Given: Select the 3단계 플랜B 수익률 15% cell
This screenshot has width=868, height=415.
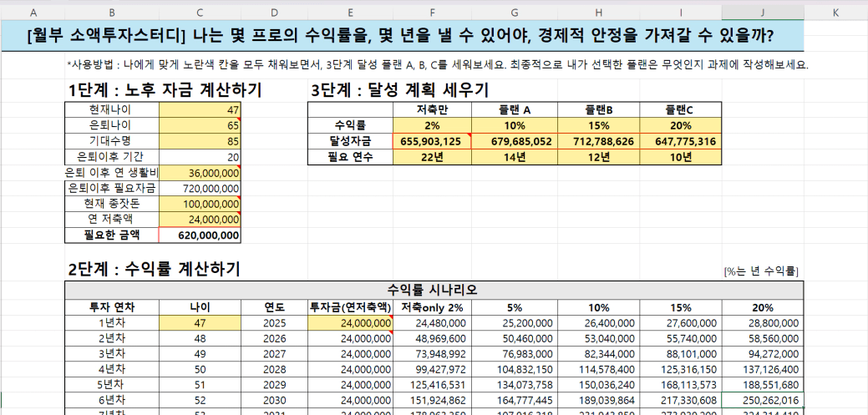Looking at the screenshot, I should [598, 125].
